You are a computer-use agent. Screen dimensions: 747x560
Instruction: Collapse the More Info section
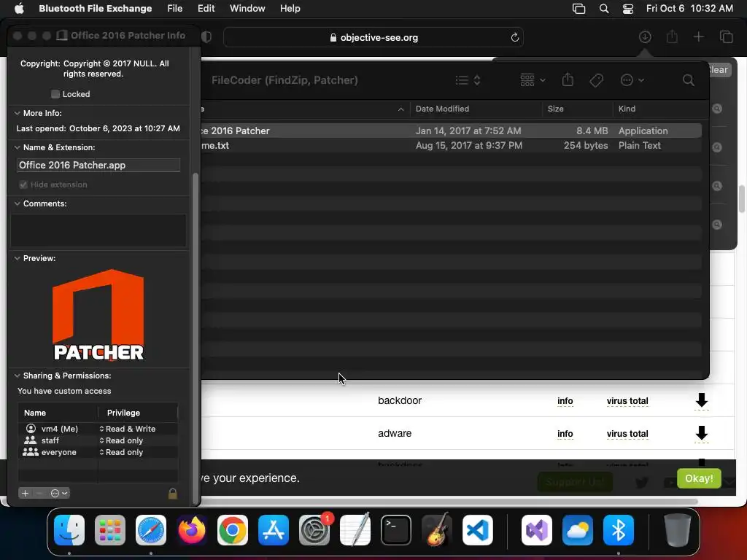[x=18, y=113]
